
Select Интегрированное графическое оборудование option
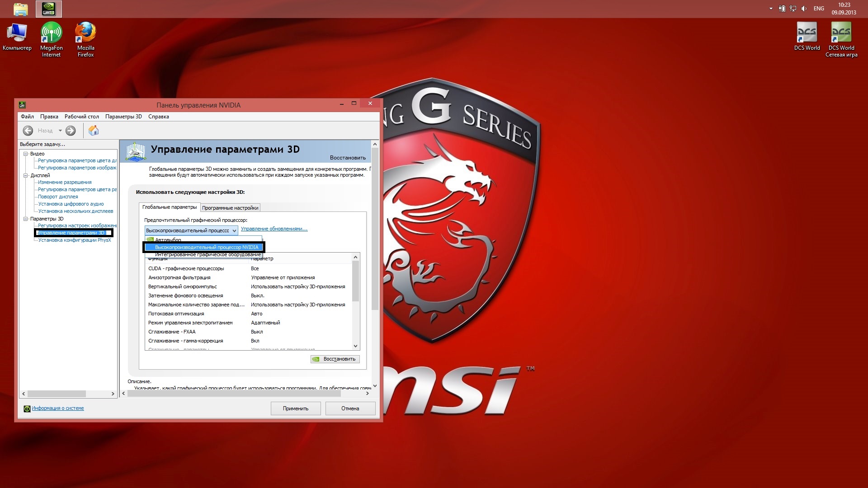tap(208, 254)
